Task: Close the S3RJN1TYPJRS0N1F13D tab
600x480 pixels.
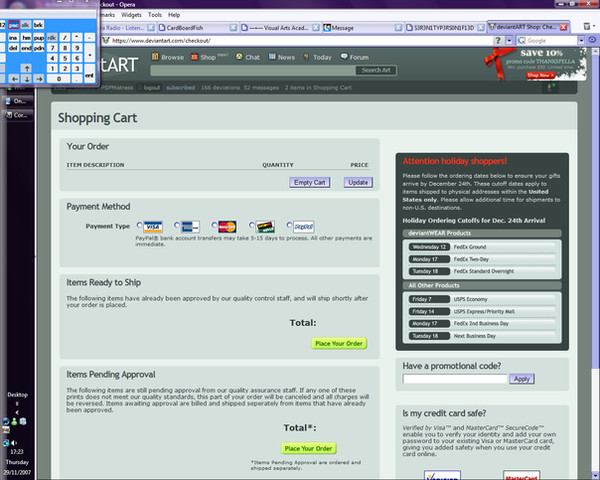Action: 481,28
